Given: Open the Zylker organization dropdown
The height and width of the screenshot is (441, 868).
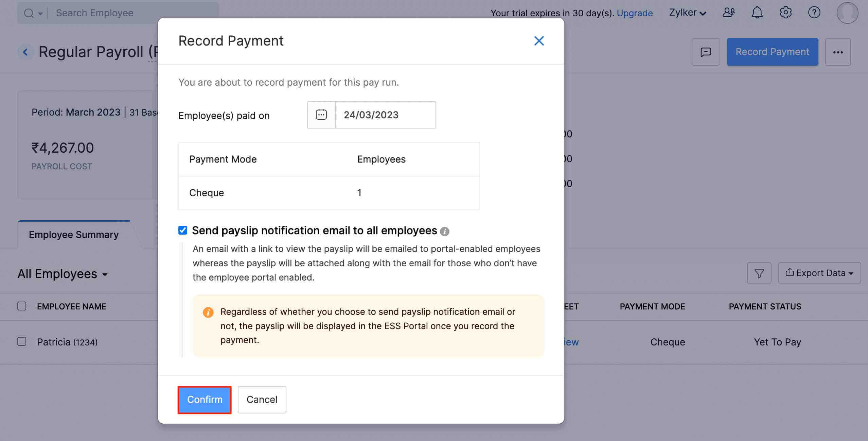Looking at the screenshot, I should [687, 13].
